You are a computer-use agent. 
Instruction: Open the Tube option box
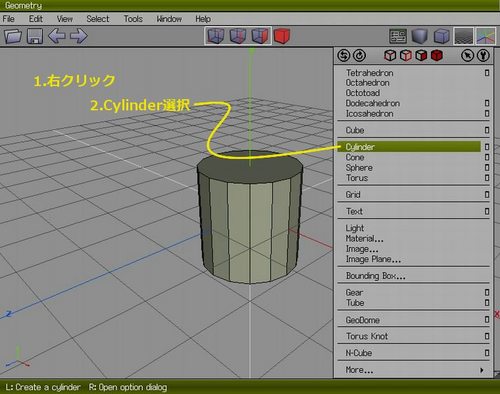point(487,303)
